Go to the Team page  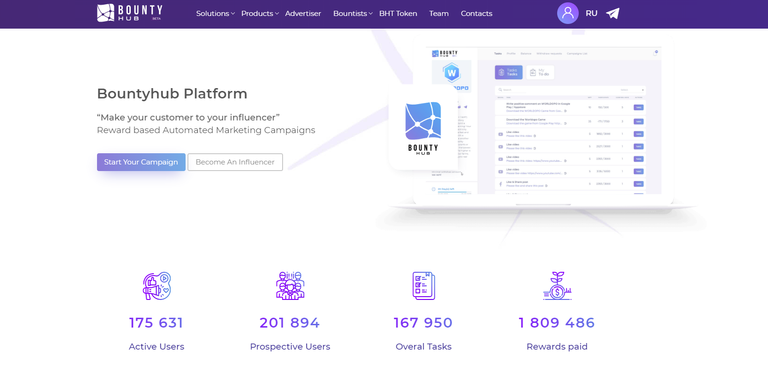pos(439,14)
